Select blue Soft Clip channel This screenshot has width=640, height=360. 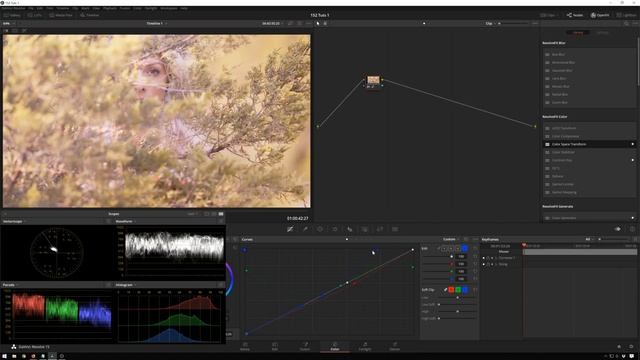[x=465, y=290]
